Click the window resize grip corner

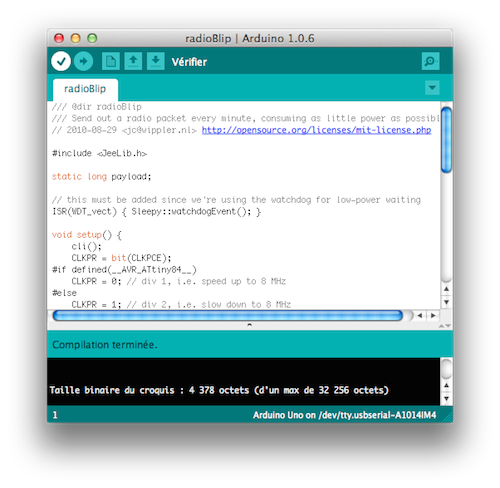[x=447, y=417]
